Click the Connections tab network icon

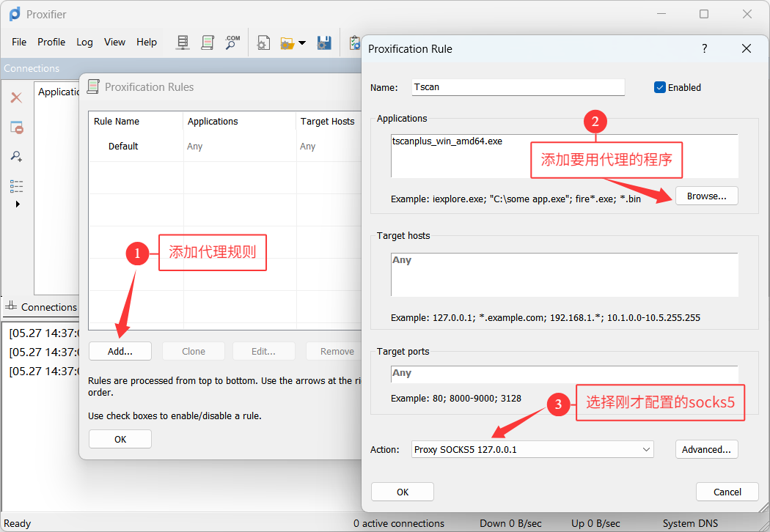point(11,306)
